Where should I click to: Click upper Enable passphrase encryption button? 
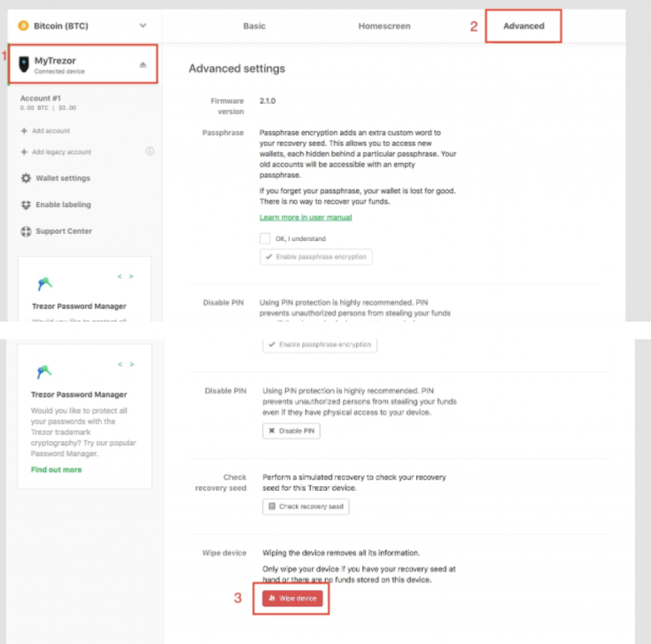[316, 257]
